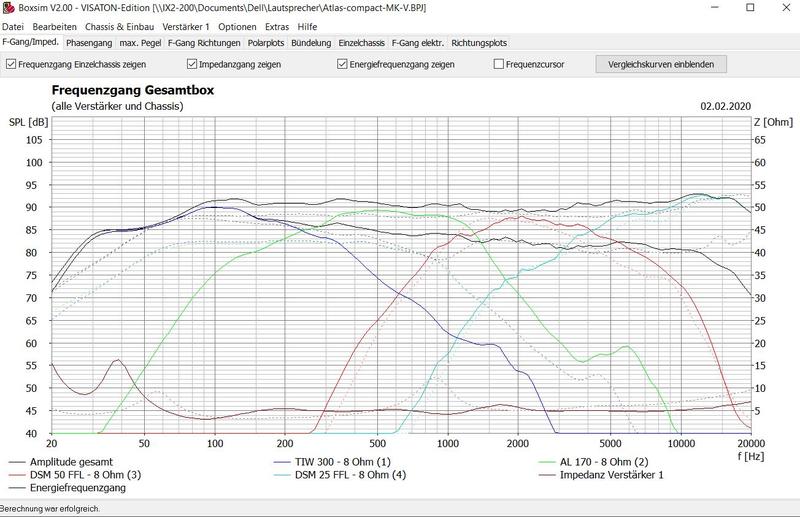
Task: Toggle Energiefrequenzgang zeigen checkbox
Action: pyautogui.click(x=396, y=65)
